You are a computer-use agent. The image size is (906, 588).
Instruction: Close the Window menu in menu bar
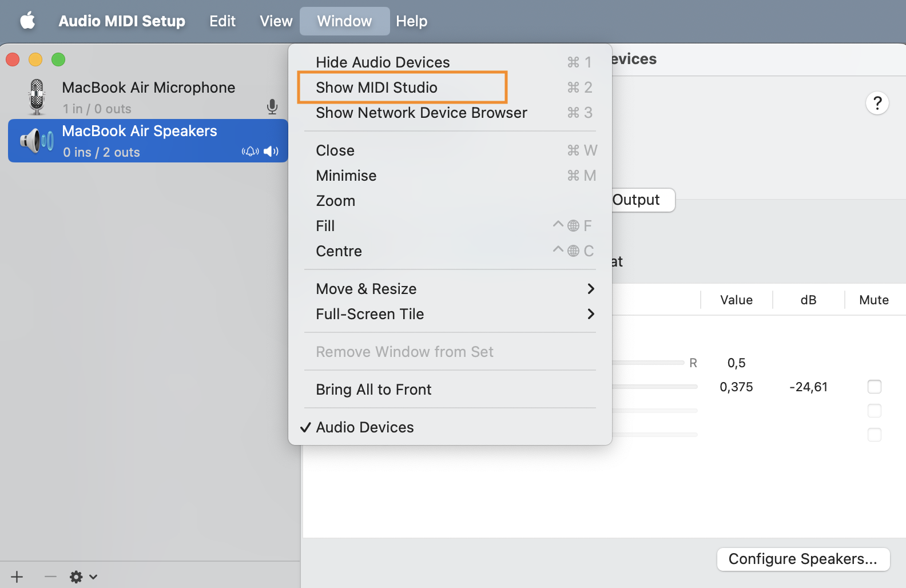(x=344, y=21)
